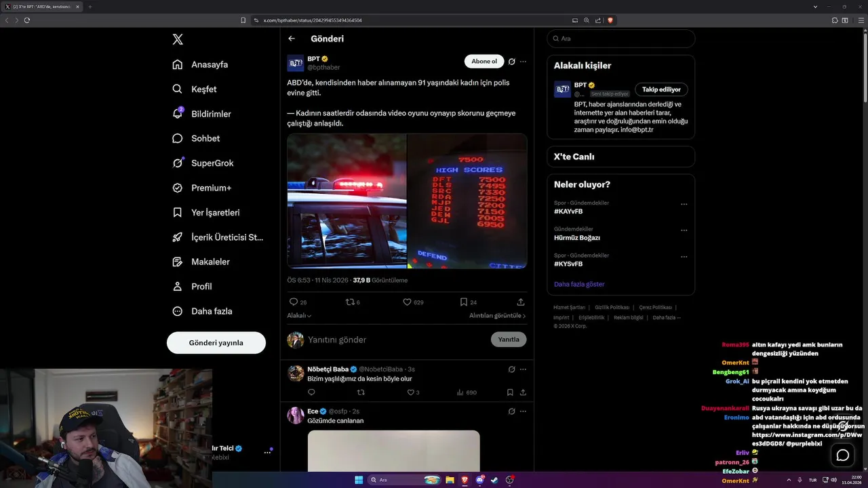The image size is (868, 488).
Task: Open Windows Start menu
Action: [x=359, y=480]
